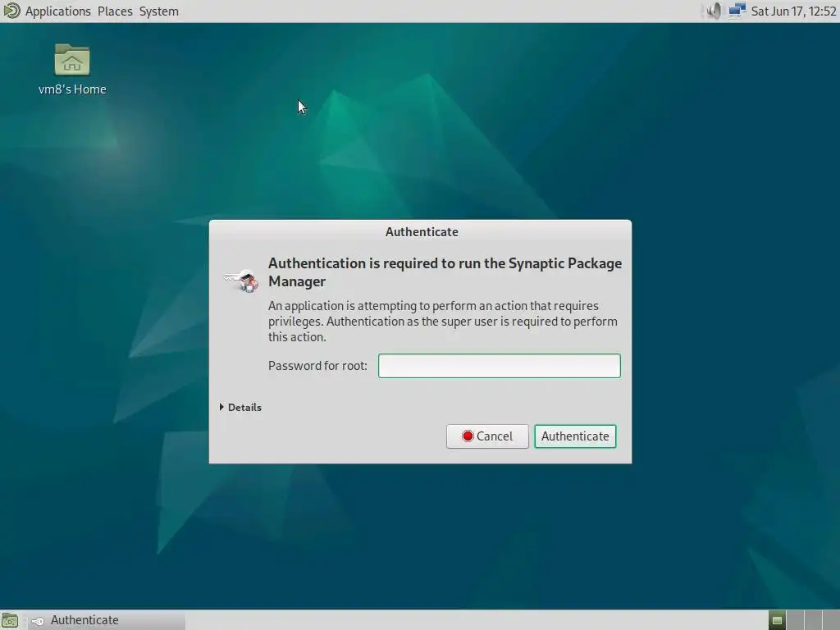Click the Authenticate dialog title bar
The width and height of the screenshot is (840, 630).
coord(421,232)
